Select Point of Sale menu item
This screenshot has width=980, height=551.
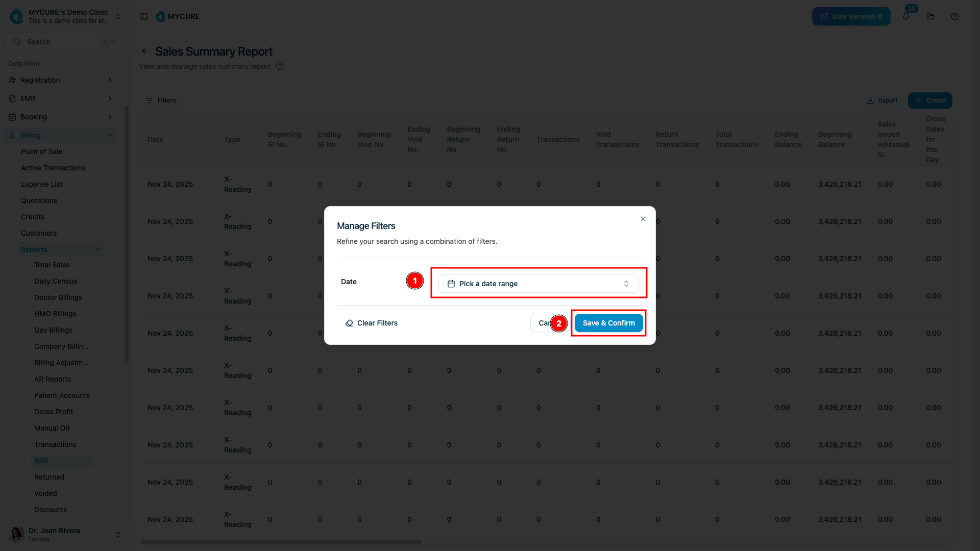click(41, 152)
